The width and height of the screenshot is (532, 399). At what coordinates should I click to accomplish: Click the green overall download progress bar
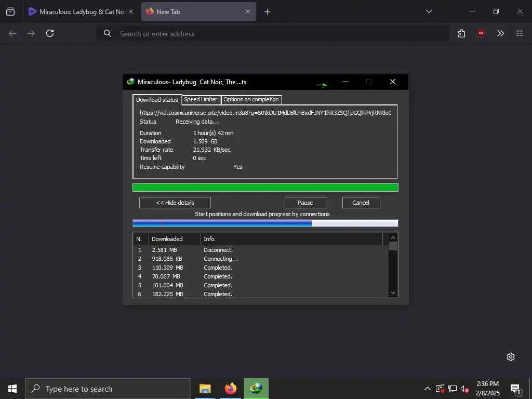tap(265, 188)
